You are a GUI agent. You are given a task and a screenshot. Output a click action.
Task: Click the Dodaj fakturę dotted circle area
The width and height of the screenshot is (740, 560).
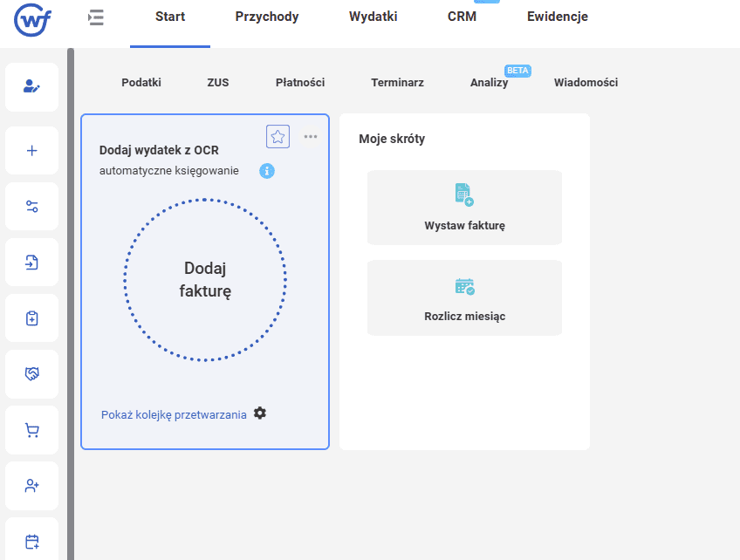click(x=206, y=280)
